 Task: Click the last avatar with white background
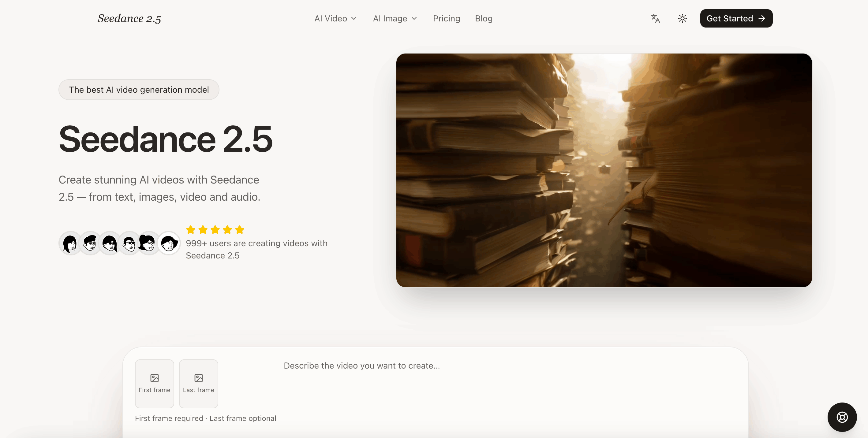169,243
